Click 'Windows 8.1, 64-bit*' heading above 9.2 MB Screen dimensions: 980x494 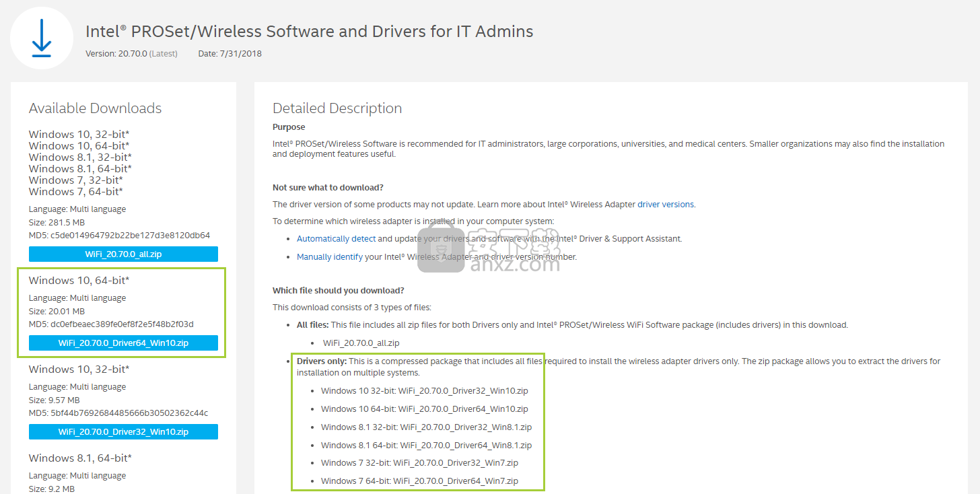pos(80,458)
